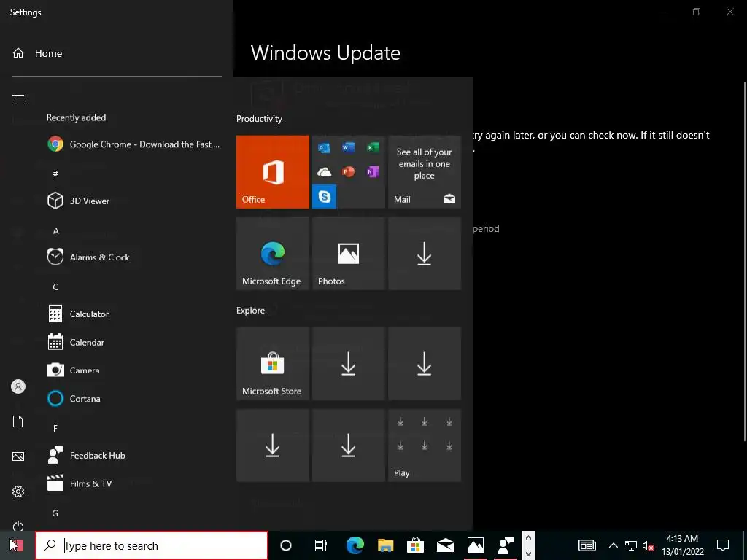Screen dimensions: 747x560
Task: Open Documents from Start sidebar
Action: tap(18, 421)
